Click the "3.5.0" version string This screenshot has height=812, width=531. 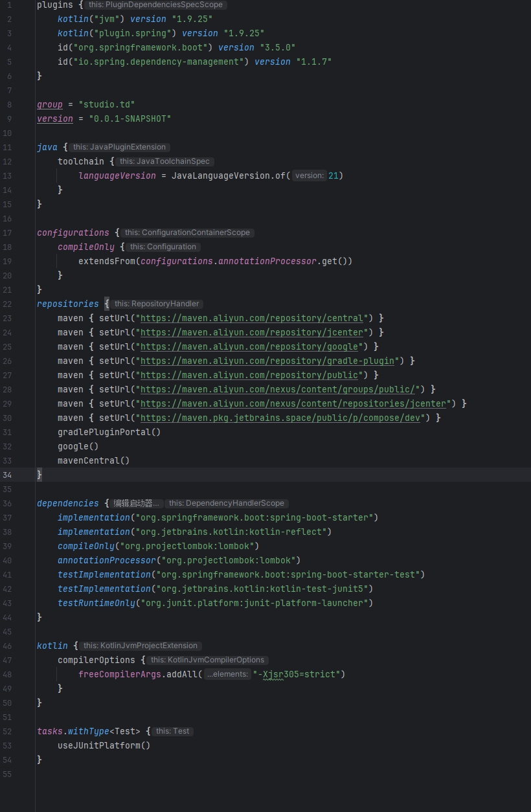click(278, 47)
